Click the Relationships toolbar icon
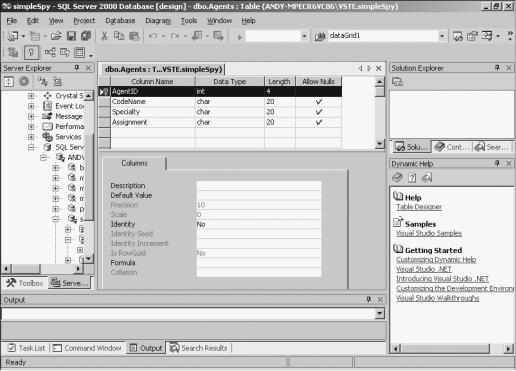The height and width of the screenshot is (371, 516). 50,52
